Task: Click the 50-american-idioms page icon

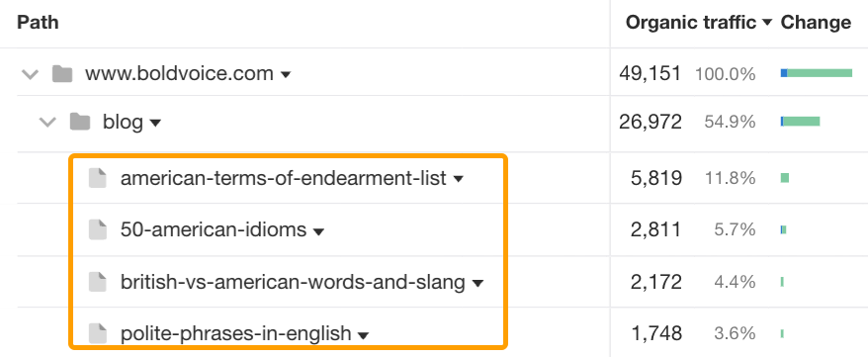Action: [x=98, y=229]
